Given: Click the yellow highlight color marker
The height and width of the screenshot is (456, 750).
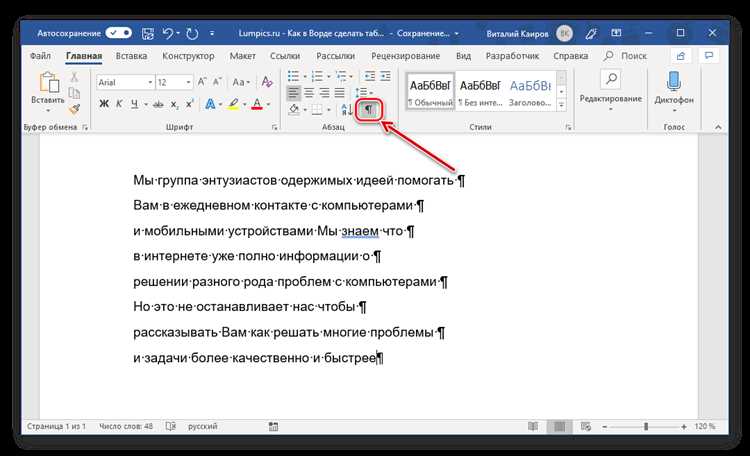Looking at the screenshot, I should coord(233,104).
